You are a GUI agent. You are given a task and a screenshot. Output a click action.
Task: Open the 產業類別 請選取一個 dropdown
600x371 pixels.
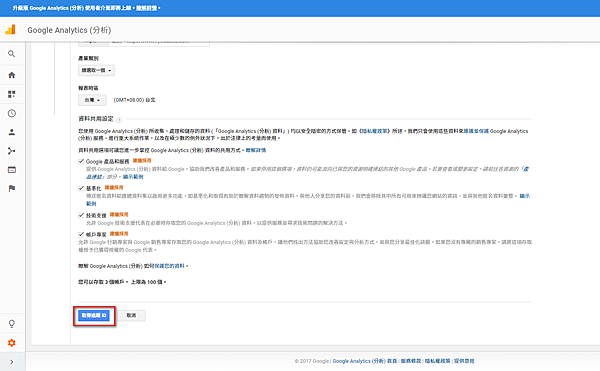click(96, 70)
